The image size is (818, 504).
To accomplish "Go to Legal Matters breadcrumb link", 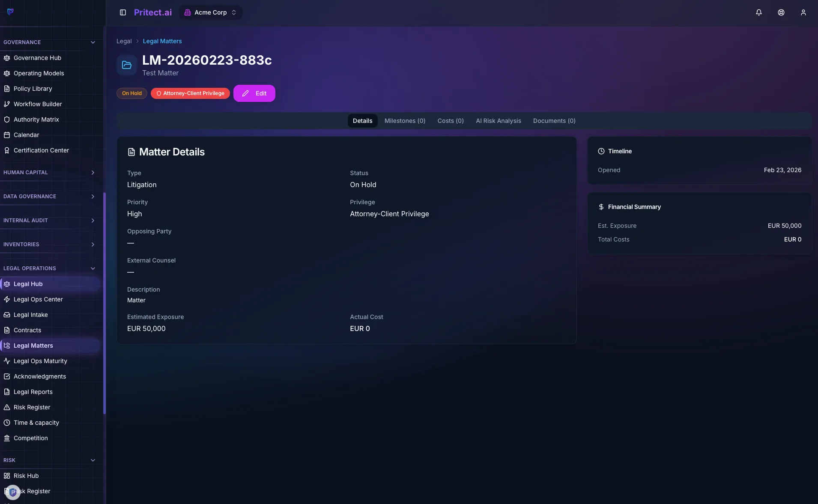I will [162, 41].
